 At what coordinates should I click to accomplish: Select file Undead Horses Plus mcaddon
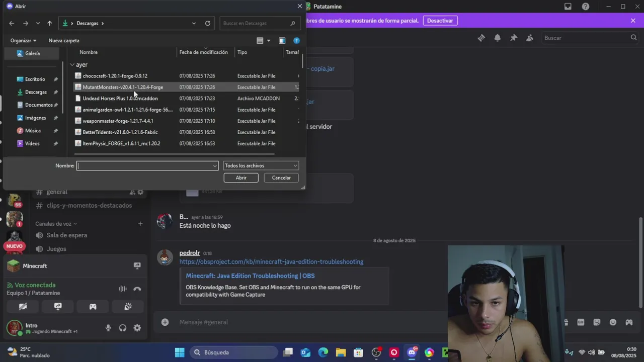click(120, 99)
